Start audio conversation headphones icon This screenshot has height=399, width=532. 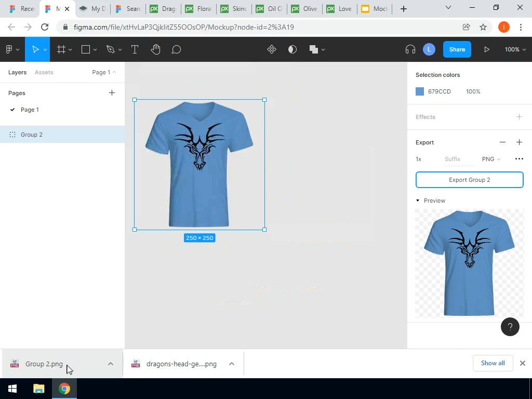[x=410, y=49]
